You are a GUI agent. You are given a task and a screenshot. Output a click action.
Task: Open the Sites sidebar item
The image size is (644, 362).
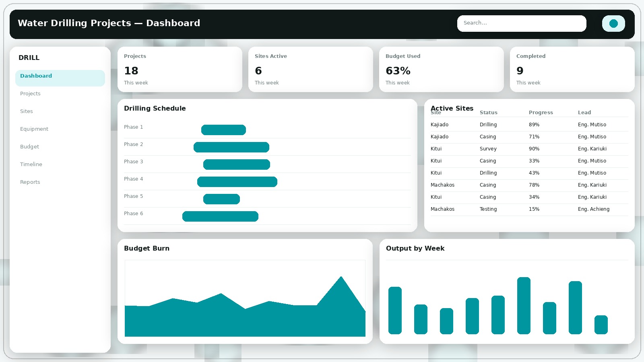pyautogui.click(x=27, y=111)
